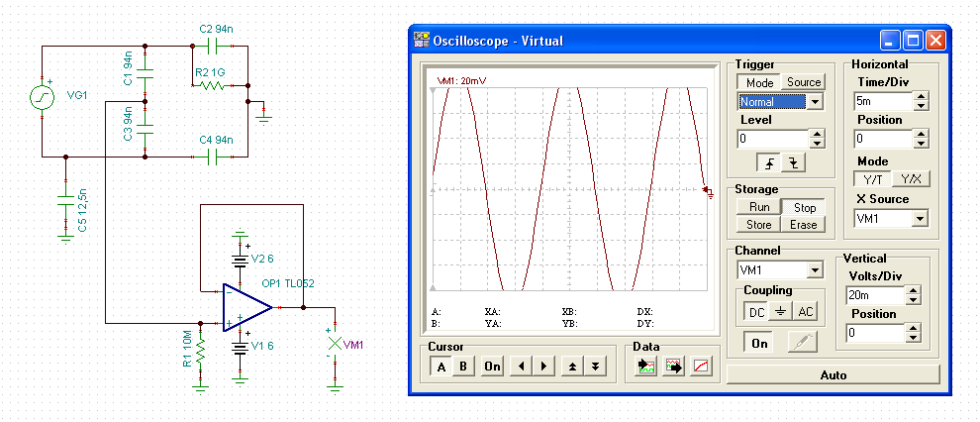
Task: Click the Storage Run button
Action: pyautogui.click(x=757, y=207)
